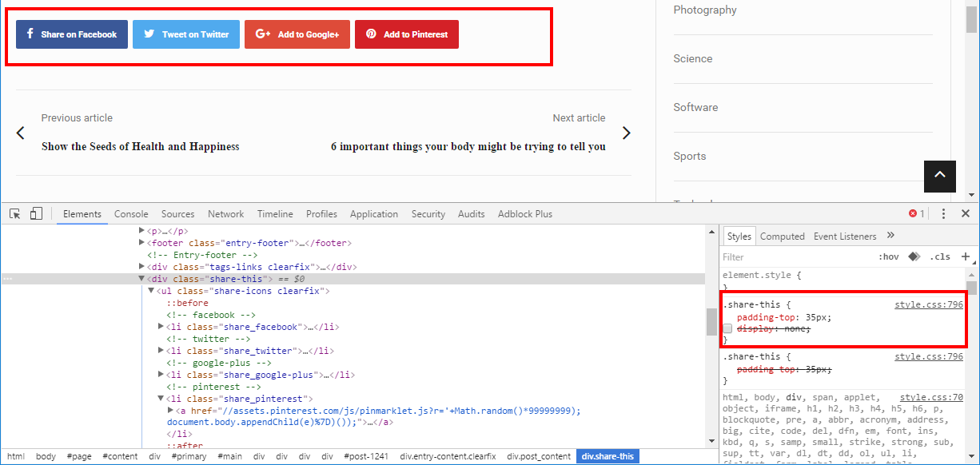Open the Computed styles tab
The image size is (980, 465).
782,236
